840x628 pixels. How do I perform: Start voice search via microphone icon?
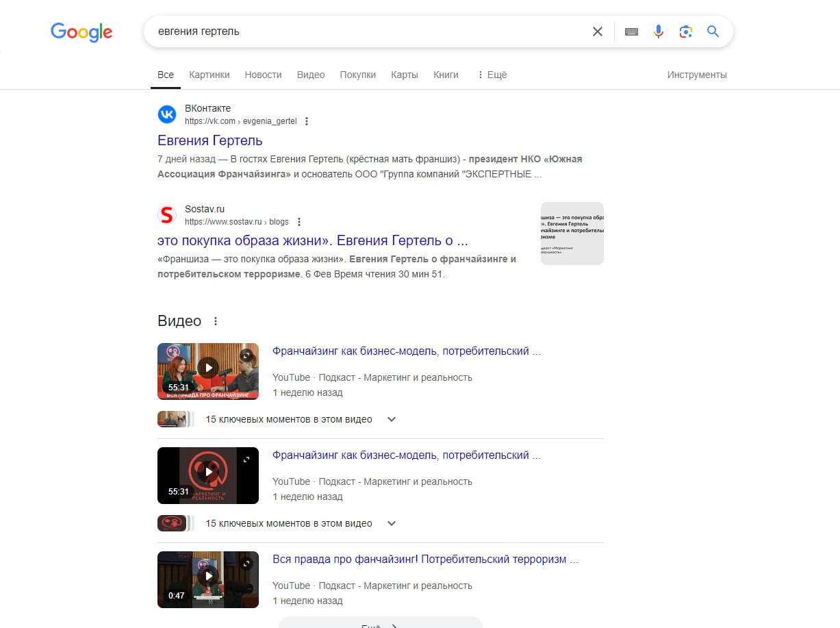(659, 32)
